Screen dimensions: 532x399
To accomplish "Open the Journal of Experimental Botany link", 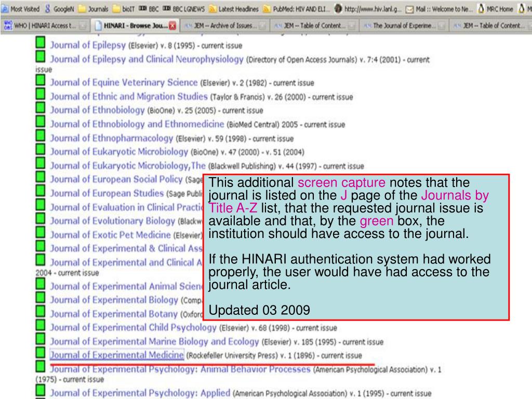I will point(114,314).
